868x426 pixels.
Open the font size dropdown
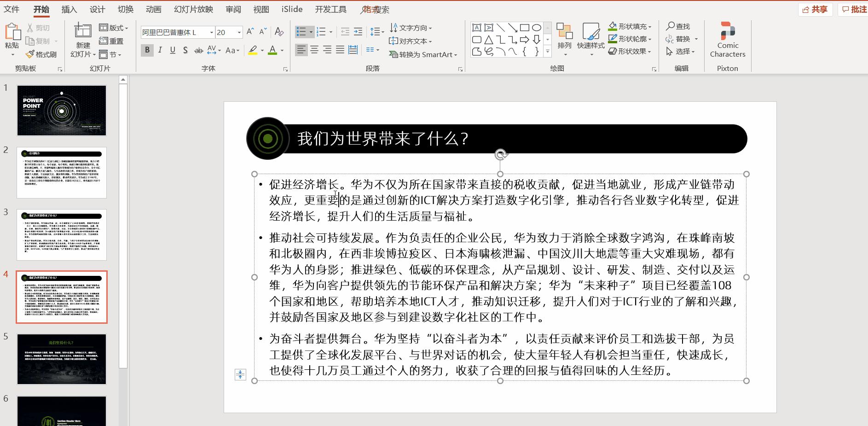coord(239,32)
